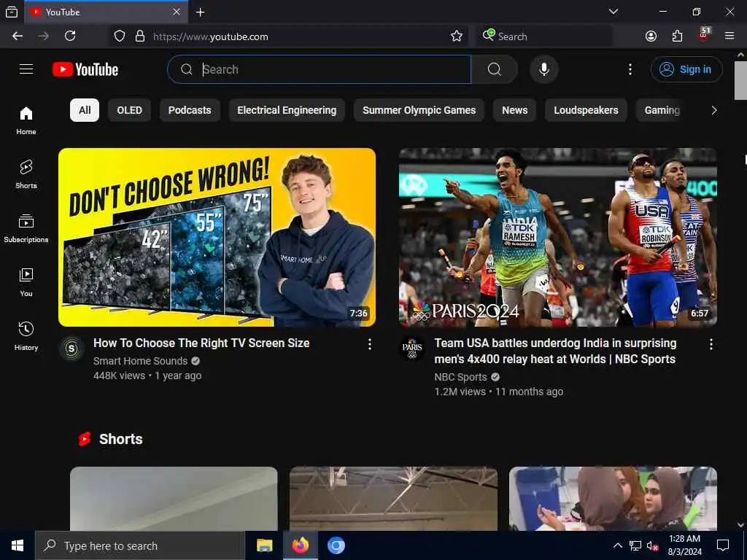Bookmark this page with star icon
Image resolution: width=747 pixels, height=560 pixels.
457,36
